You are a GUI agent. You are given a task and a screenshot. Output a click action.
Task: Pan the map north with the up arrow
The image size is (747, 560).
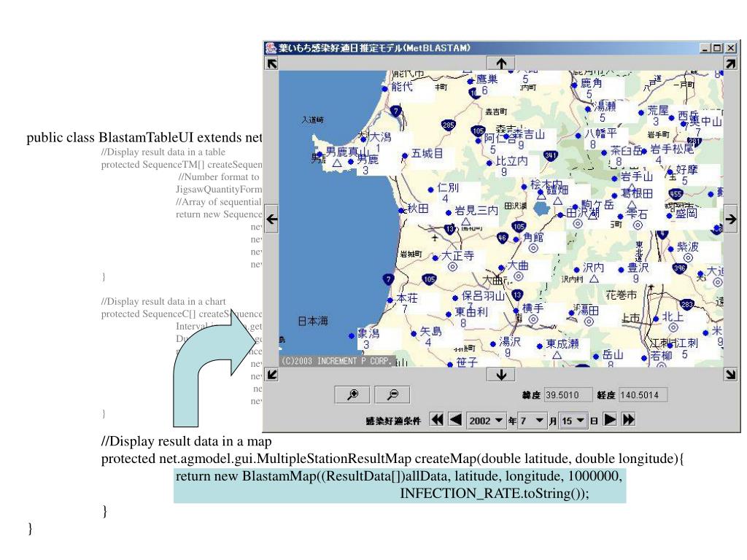coord(500,63)
